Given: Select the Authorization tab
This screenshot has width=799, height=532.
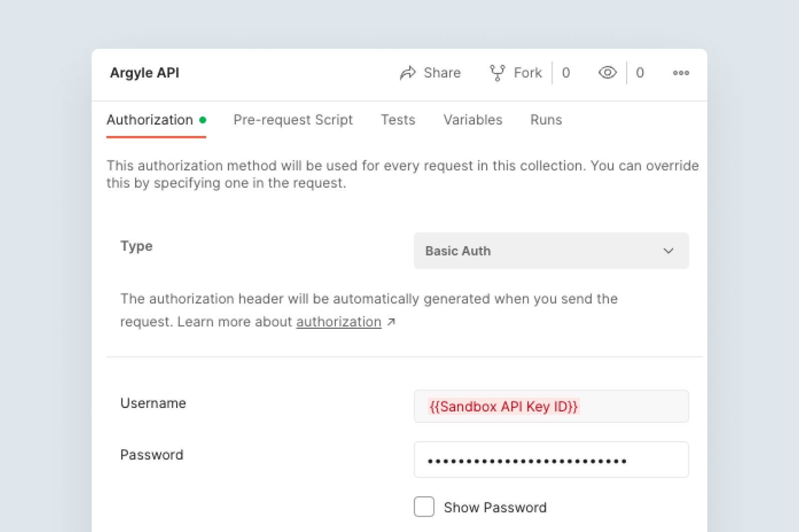Looking at the screenshot, I should pyautogui.click(x=150, y=120).
